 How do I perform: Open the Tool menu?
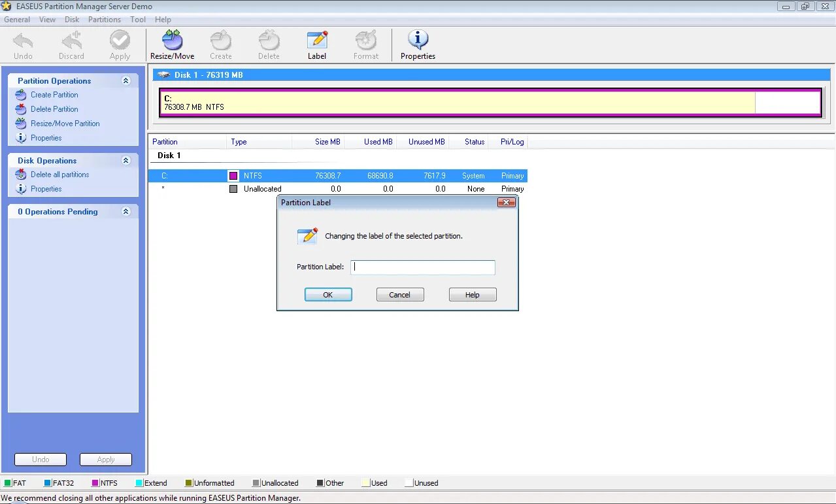click(x=138, y=20)
